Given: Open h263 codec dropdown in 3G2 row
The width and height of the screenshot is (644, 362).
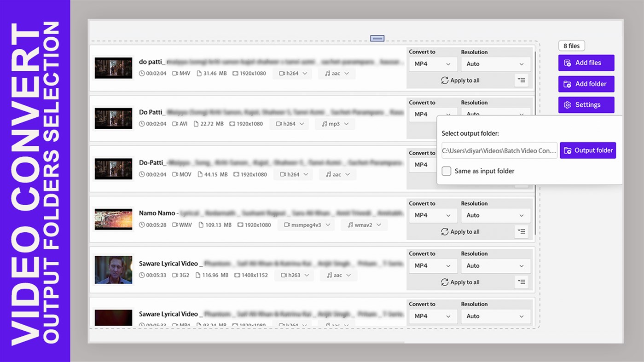Looking at the screenshot, I should coord(294,276).
